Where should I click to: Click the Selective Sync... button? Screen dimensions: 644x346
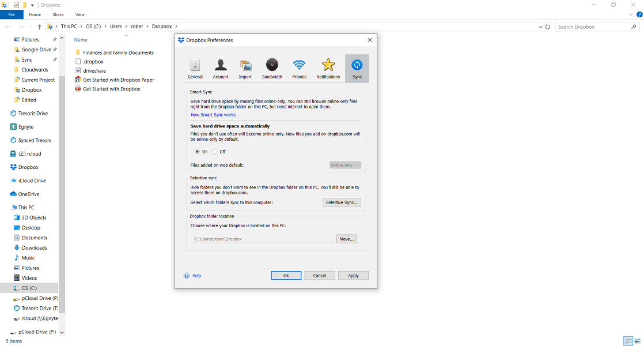[342, 202]
